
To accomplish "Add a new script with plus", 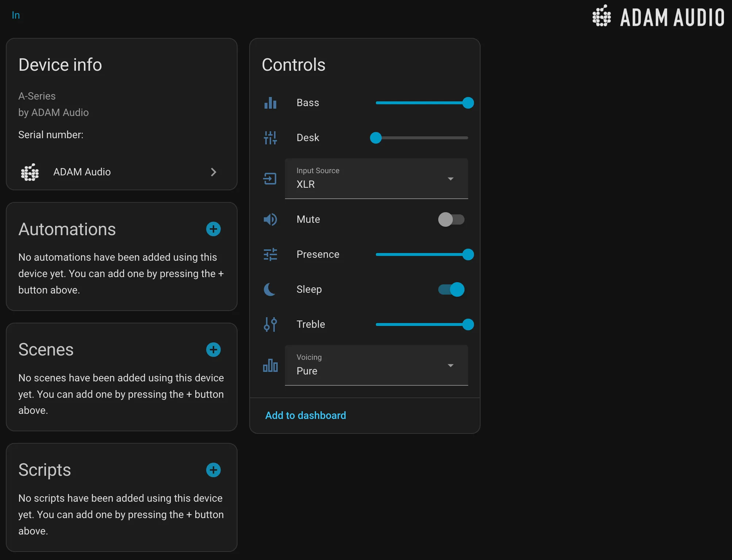I will pyautogui.click(x=213, y=470).
